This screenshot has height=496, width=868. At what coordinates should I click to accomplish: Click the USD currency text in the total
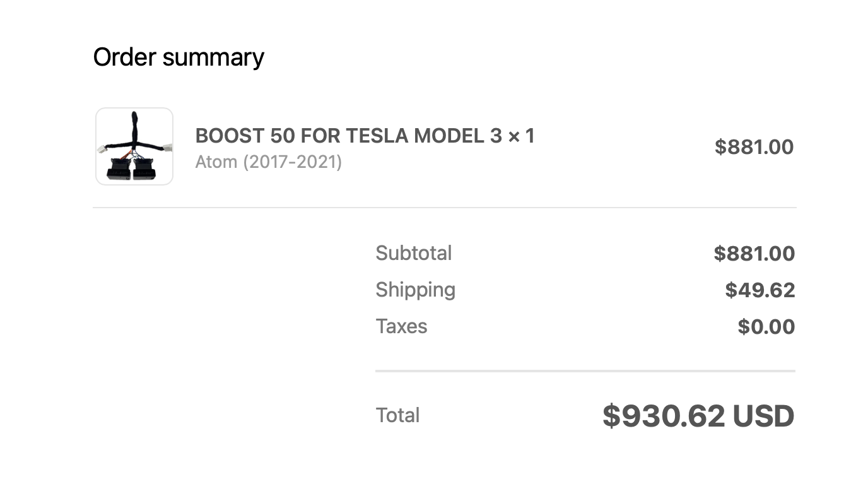coord(763,416)
